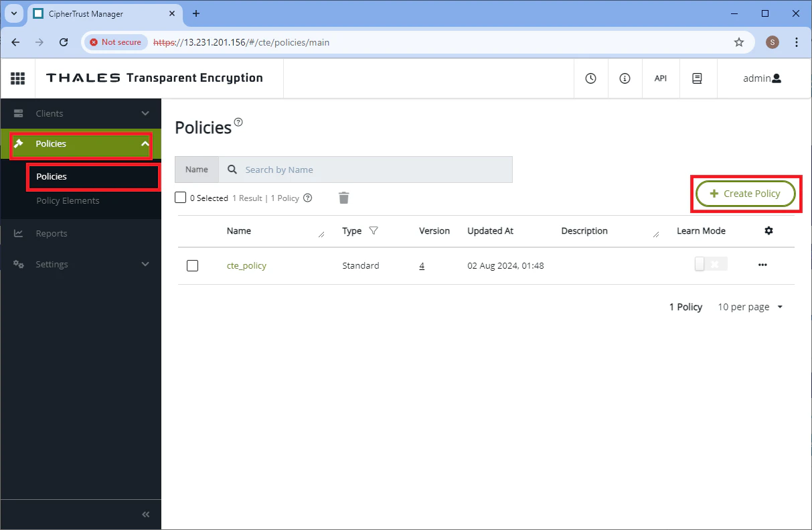Viewport: 812px width, 530px height.
Task: Click the Thales Transparent Encryption logo
Action: pos(155,78)
